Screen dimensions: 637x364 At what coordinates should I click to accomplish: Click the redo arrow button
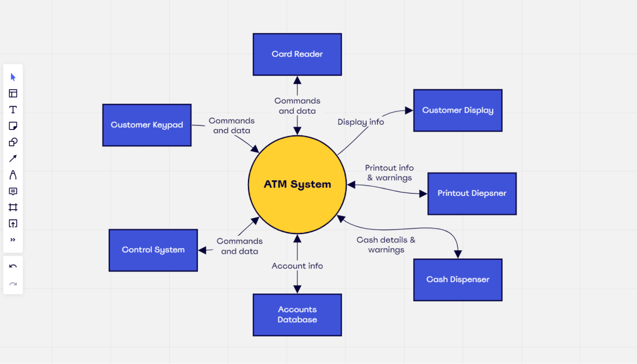13,284
